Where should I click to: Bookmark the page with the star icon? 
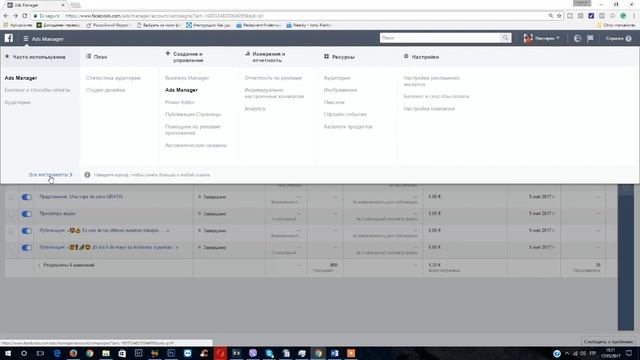click(x=559, y=16)
